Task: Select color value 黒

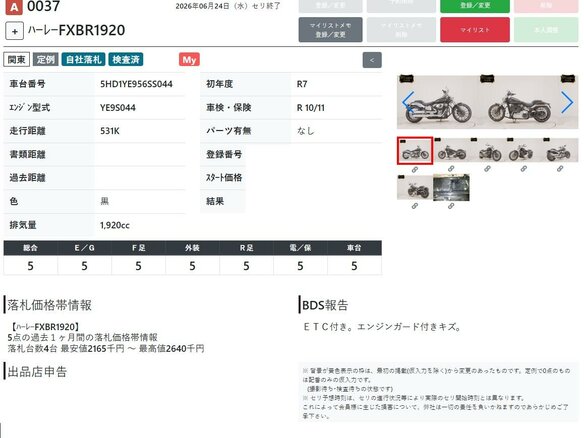Action: (105, 201)
